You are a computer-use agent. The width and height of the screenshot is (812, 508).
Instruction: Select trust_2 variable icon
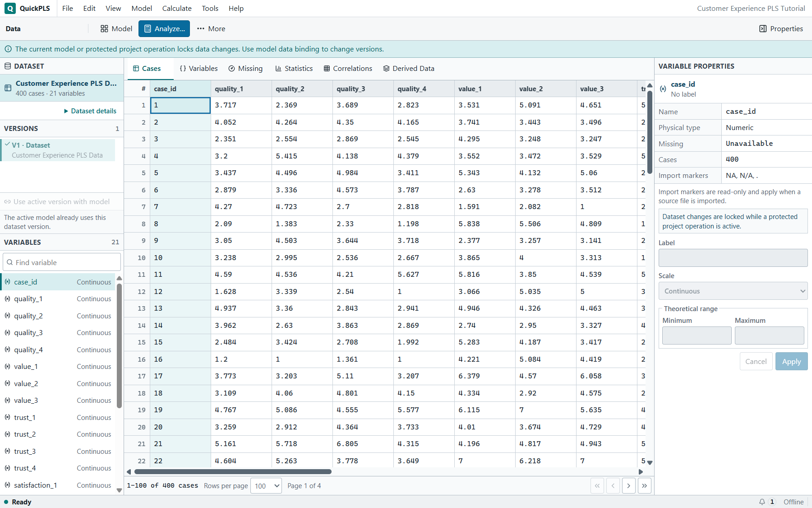click(8, 434)
